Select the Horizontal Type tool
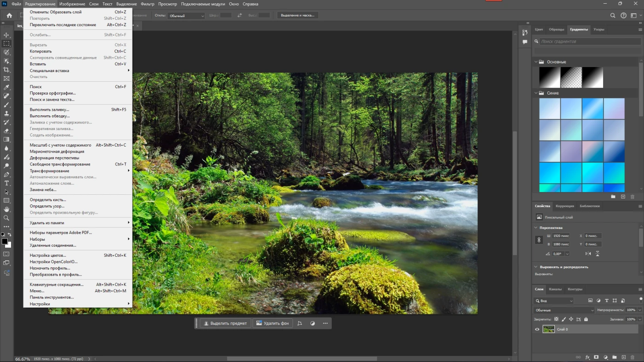The width and height of the screenshot is (644, 362). pos(6,183)
